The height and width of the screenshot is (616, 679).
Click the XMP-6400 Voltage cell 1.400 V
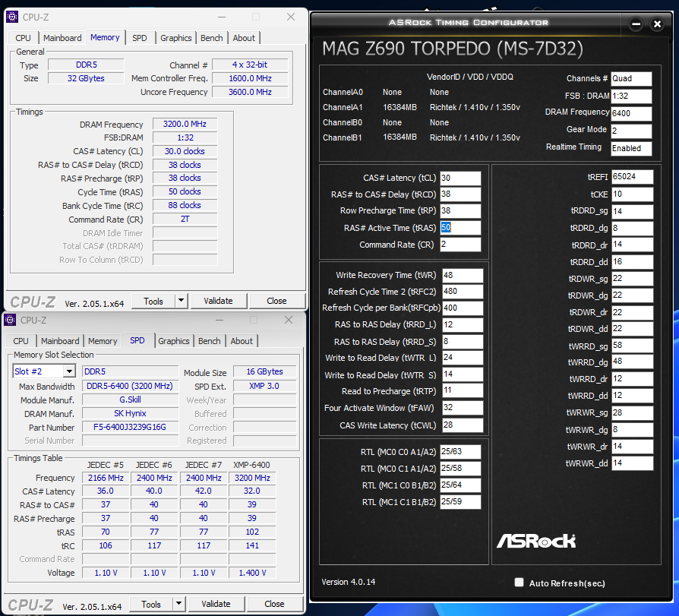coord(252,573)
